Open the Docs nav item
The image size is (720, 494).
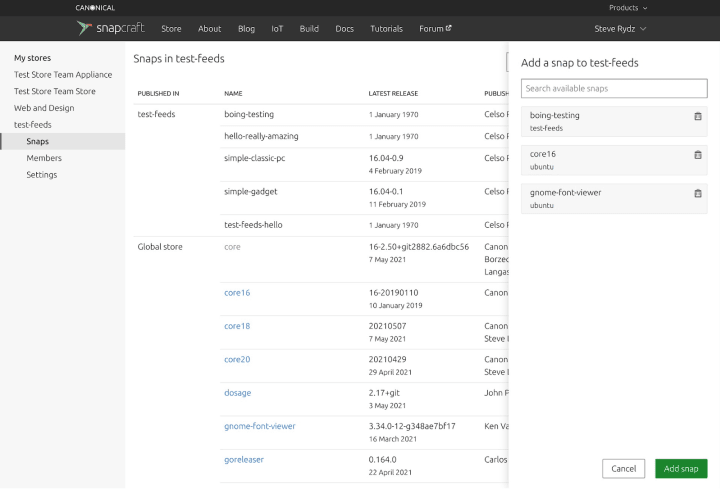click(x=344, y=28)
